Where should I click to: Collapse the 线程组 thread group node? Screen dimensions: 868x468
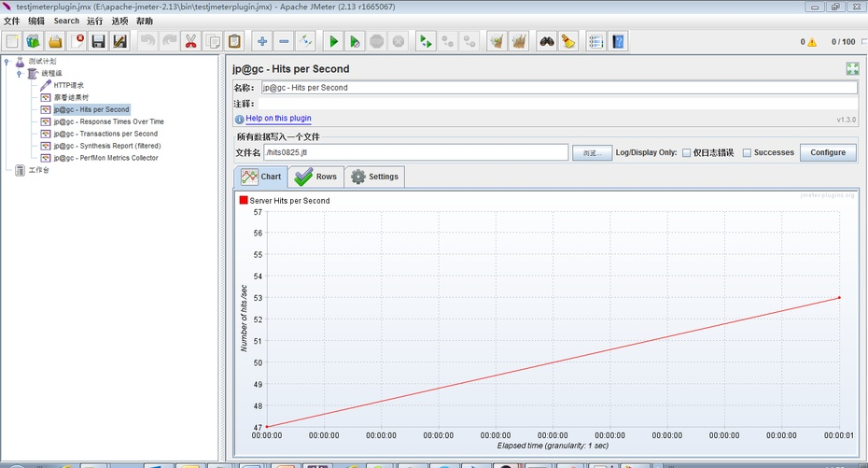(19, 73)
